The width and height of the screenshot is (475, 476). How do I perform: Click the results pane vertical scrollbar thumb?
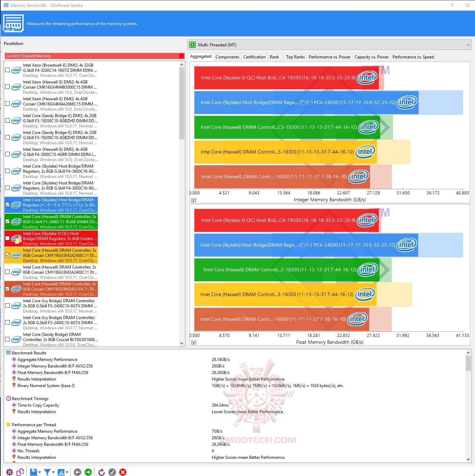tap(468, 363)
